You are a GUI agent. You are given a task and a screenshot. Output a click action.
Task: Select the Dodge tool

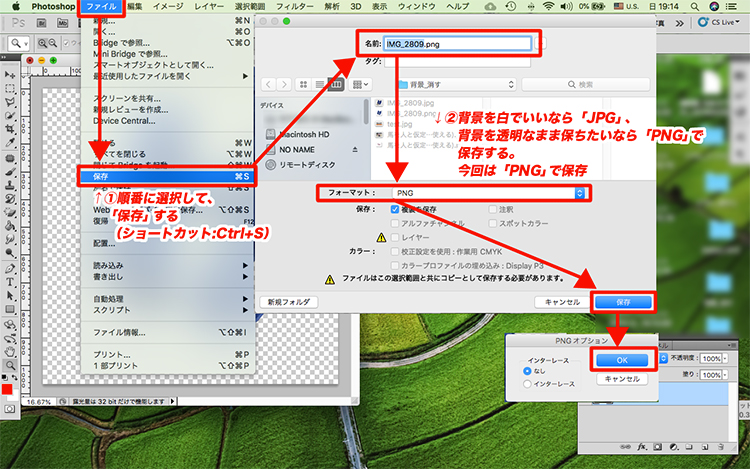click(10, 252)
